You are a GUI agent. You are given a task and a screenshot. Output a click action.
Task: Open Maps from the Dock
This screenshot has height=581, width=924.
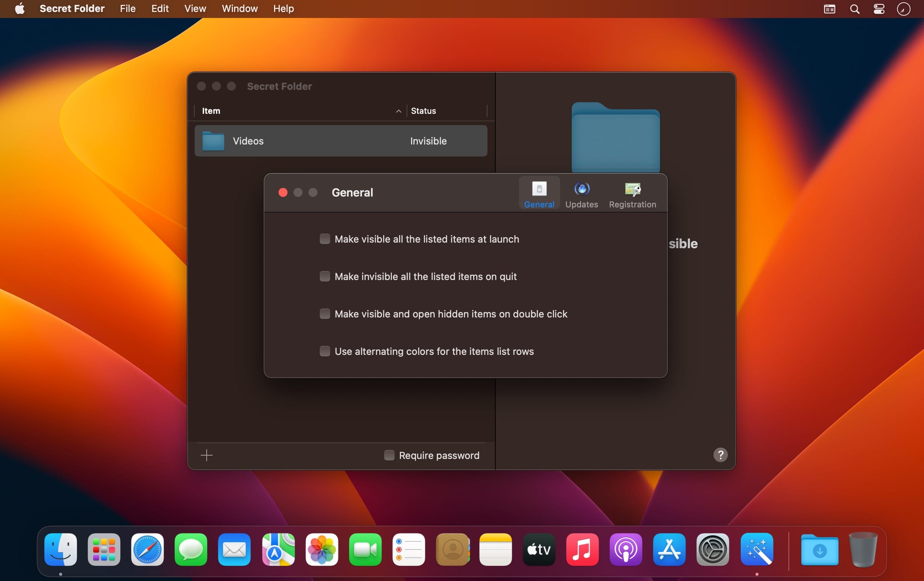[278, 550]
